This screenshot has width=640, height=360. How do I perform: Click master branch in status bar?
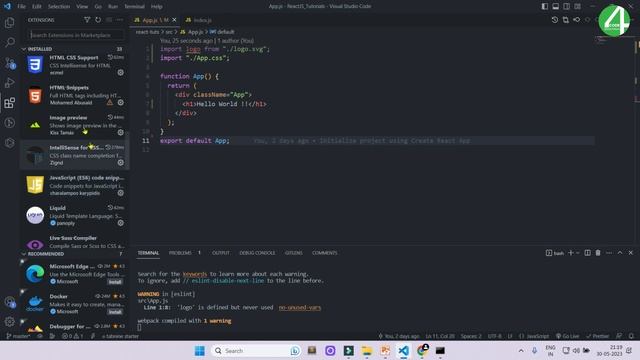(x=18, y=336)
